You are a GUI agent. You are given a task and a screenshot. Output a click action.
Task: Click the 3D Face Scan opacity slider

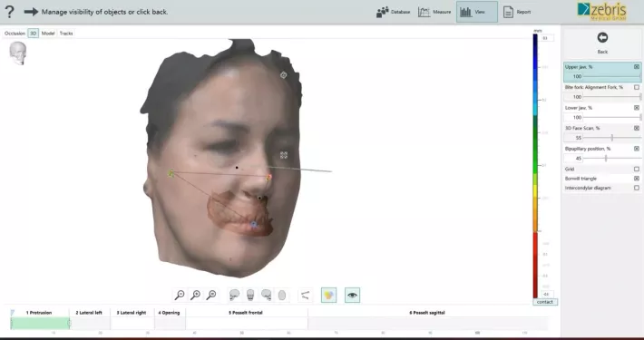(x=612, y=138)
